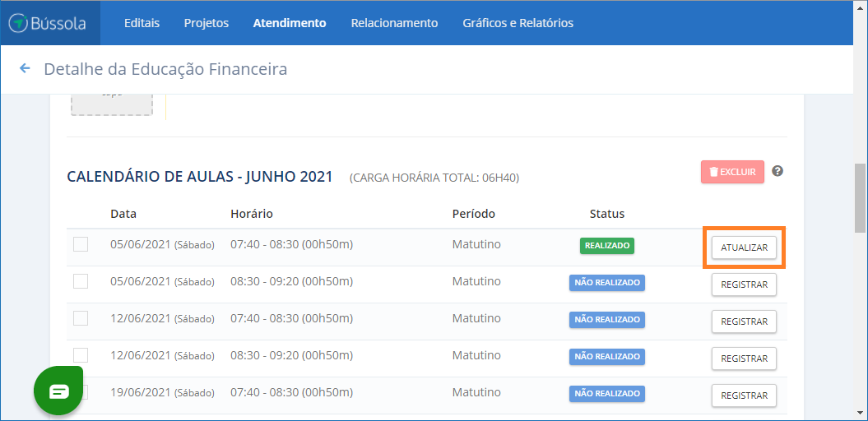Check the 12/06/2021 08:30 class checkbox
868x421 pixels.
pos(81,354)
